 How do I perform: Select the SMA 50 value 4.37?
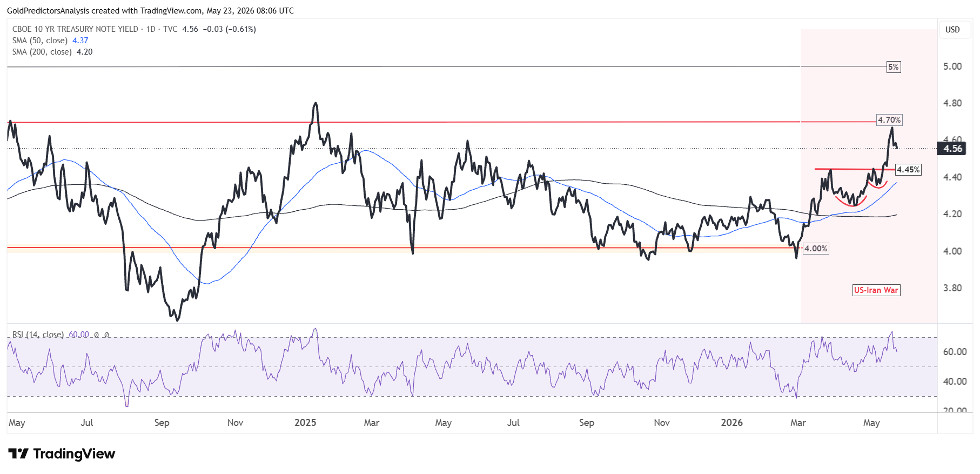click(80, 41)
